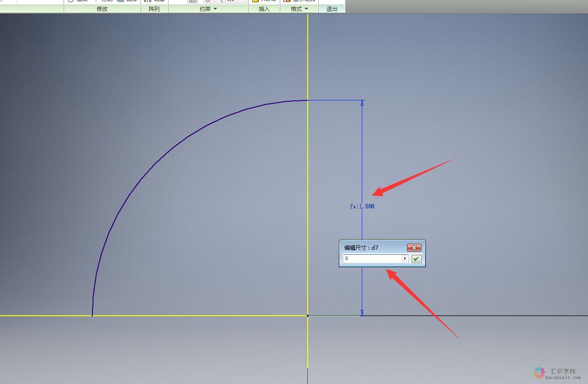Expand the 约束 panel dropdown
The height and width of the screenshot is (384, 588).
(208, 9)
